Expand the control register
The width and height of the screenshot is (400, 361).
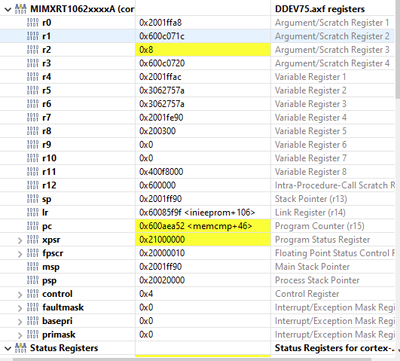pyautogui.click(x=20, y=294)
